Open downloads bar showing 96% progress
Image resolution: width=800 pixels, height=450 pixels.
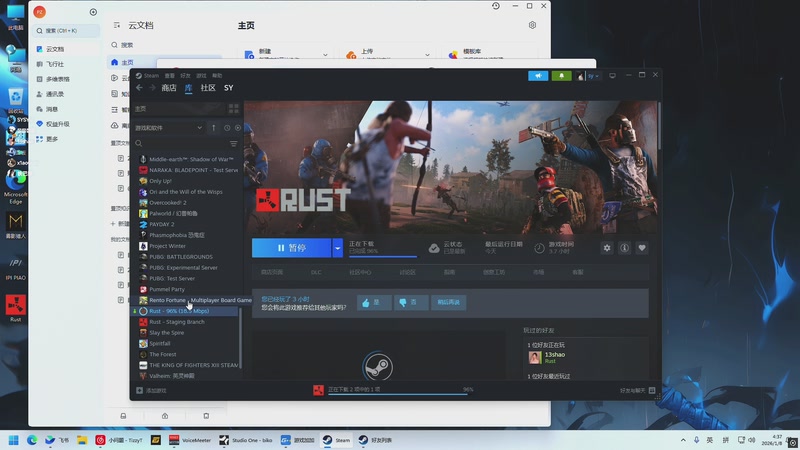click(x=393, y=390)
